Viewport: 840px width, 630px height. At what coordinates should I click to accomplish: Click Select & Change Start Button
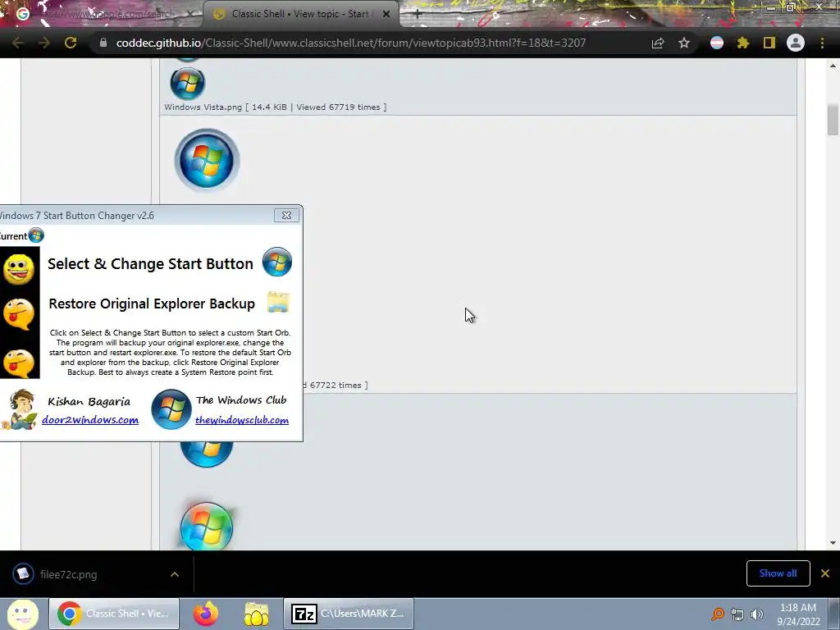(x=150, y=263)
